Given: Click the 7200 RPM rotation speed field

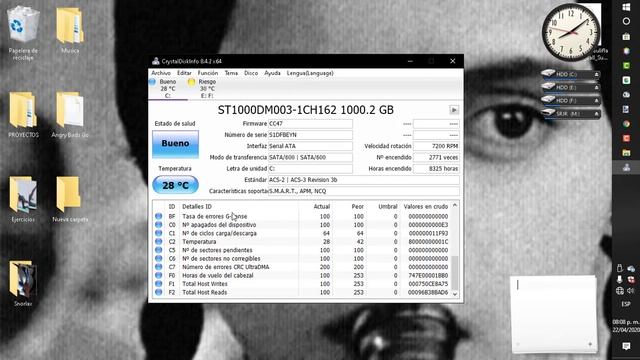Looking at the screenshot, I should [436, 146].
